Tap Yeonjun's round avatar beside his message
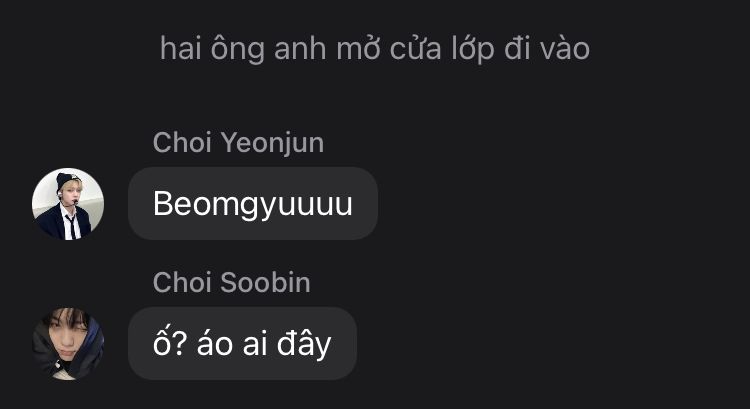The height and width of the screenshot is (409, 750). 67,204
